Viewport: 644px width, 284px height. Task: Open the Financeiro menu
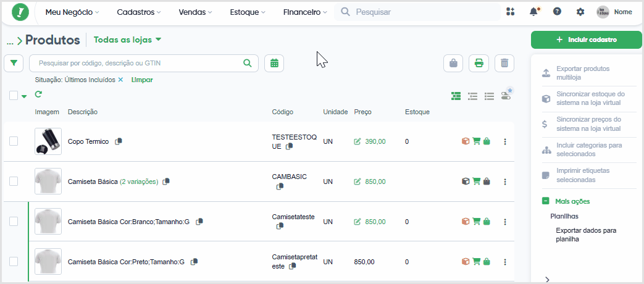[x=305, y=12]
